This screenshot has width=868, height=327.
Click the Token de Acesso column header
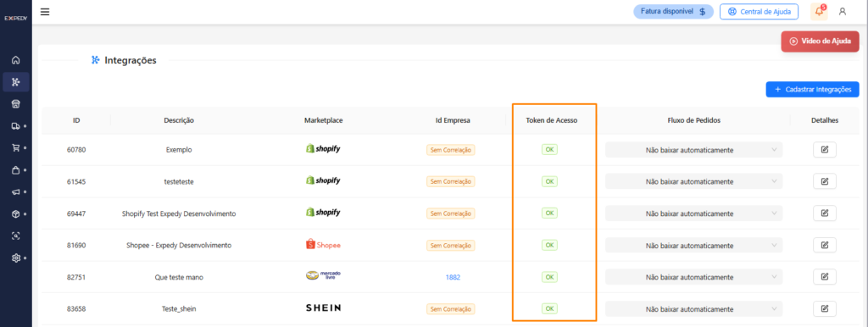552,120
